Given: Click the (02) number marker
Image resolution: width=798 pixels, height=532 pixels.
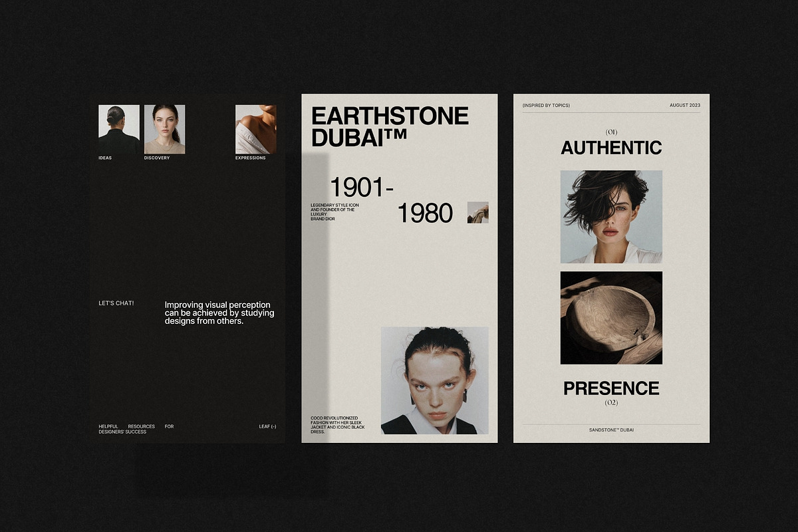Looking at the screenshot, I should coord(611,403).
